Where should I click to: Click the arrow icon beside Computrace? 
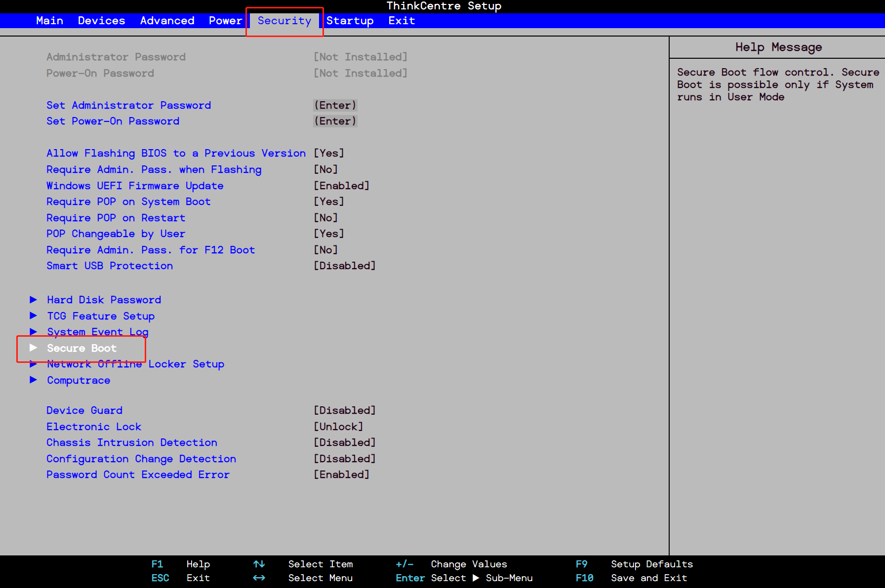click(34, 380)
